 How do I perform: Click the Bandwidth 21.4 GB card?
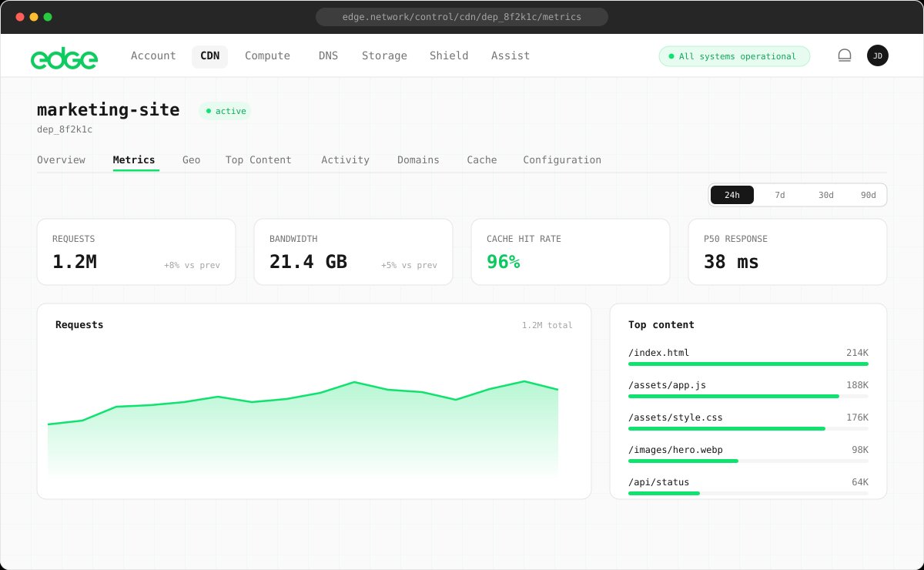click(x=353, y=252)
